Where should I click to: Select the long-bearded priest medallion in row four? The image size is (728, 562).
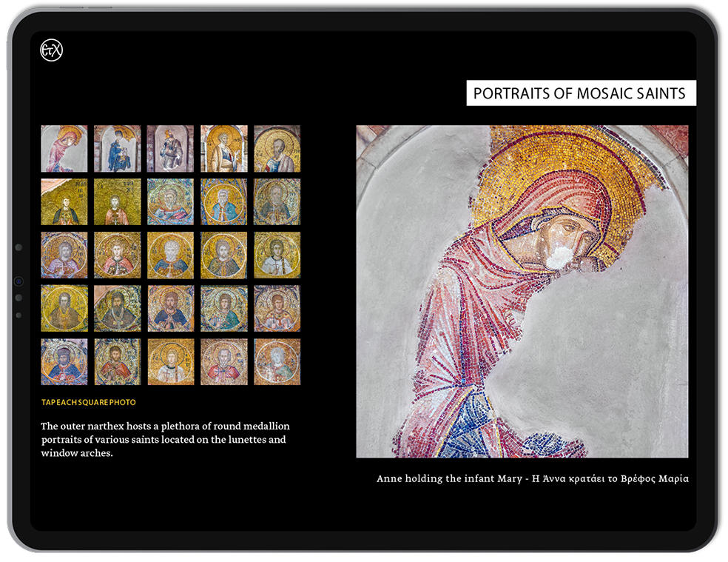click(x=117, y=308)
